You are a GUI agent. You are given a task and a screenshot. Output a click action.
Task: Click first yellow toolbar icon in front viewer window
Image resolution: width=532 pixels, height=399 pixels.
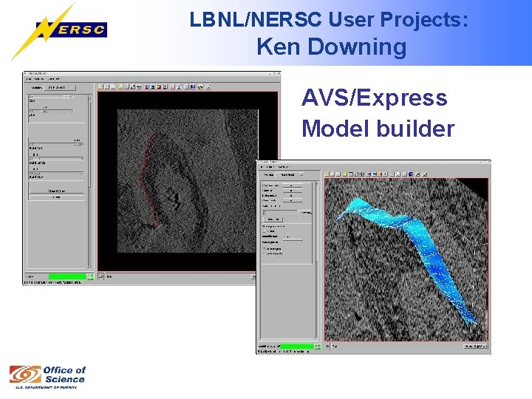point(327,174)
